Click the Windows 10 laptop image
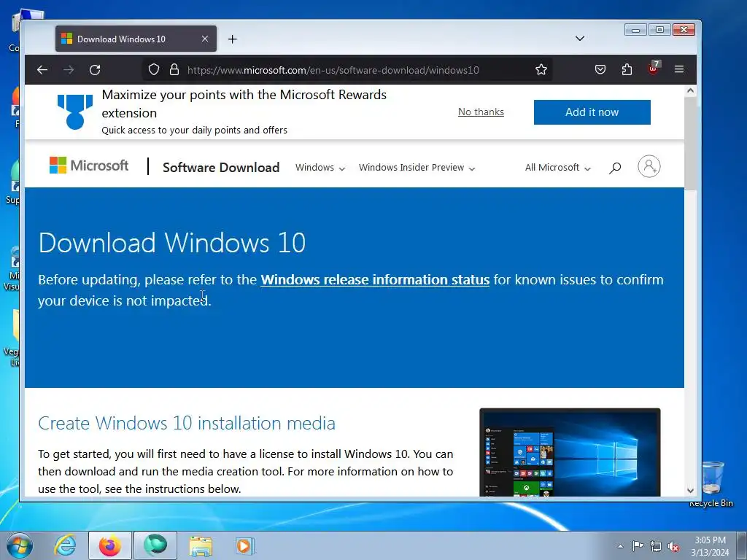747x560 pixels. (570, 452)
